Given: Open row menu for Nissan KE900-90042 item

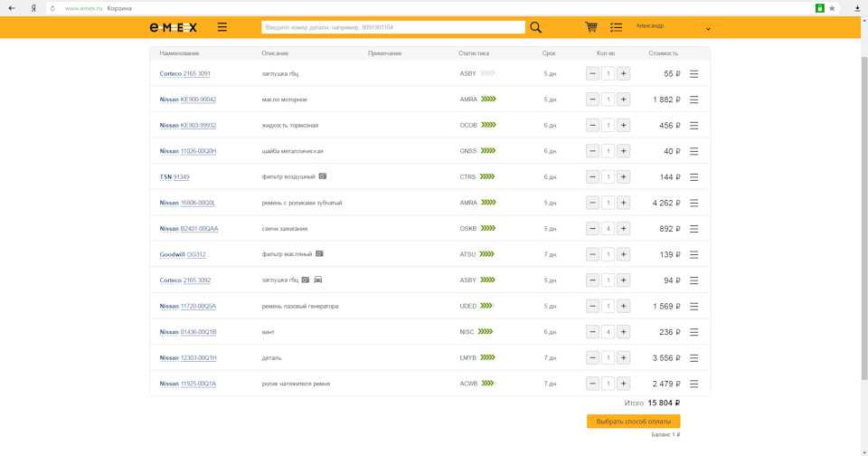Looking at the screenshot, I should [694, 100].
